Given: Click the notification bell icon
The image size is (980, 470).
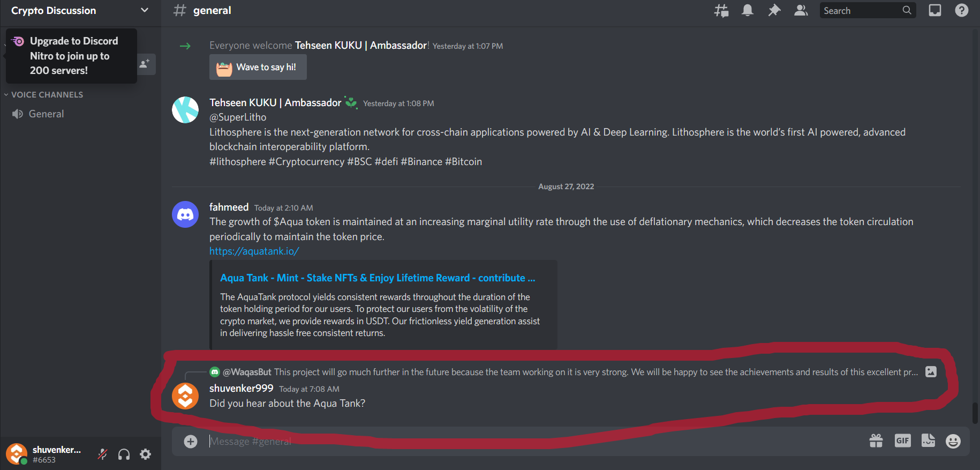Looking at the screenshot, I should click(x=748, y=10).
